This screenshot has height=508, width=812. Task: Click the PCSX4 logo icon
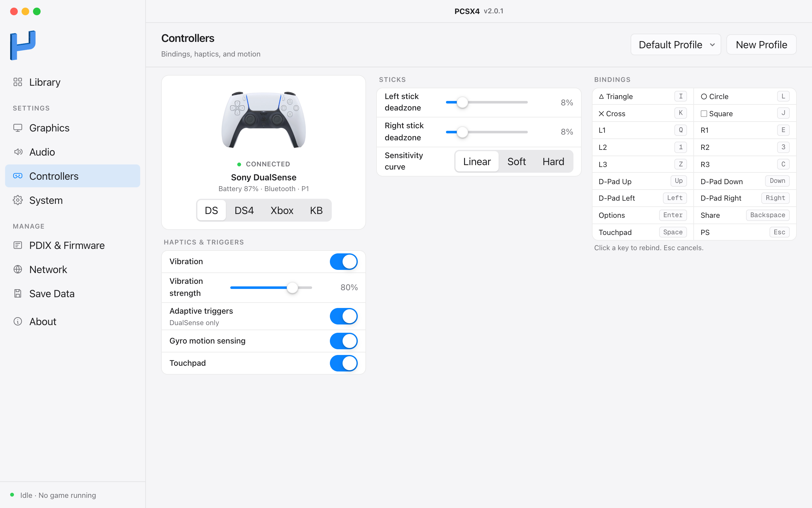pyautogui.click(x=23, y=45)
